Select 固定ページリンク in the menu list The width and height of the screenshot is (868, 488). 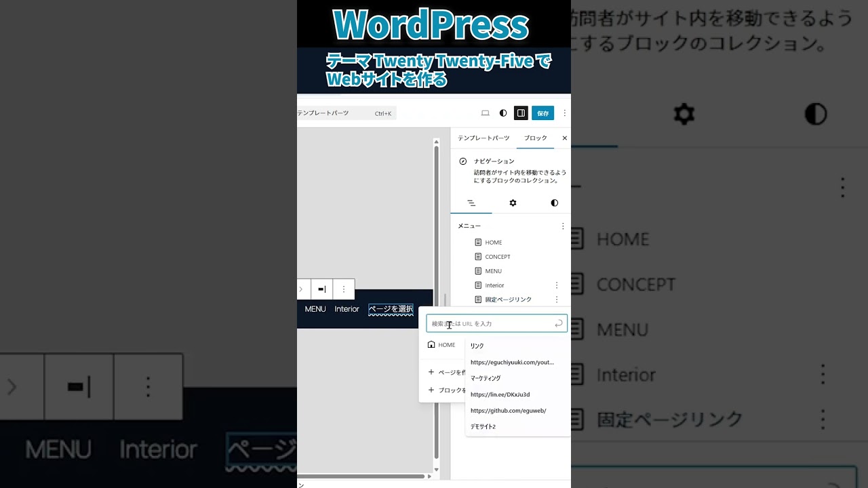click(509, 300)
